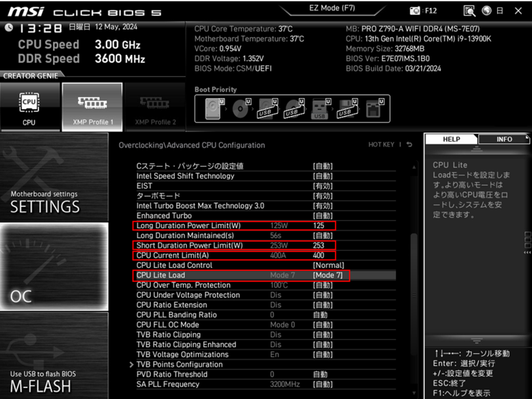Click the PVD Ratio Threshold 自動 value
This screenshot has height=399, width=532.
[320, 375]
